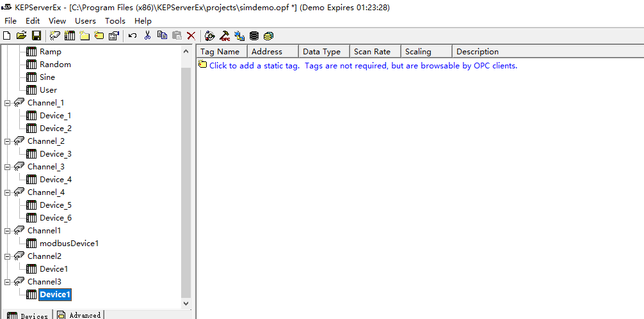Open the Edit menu
Viewport: 644px width, 319px height.
33,21
